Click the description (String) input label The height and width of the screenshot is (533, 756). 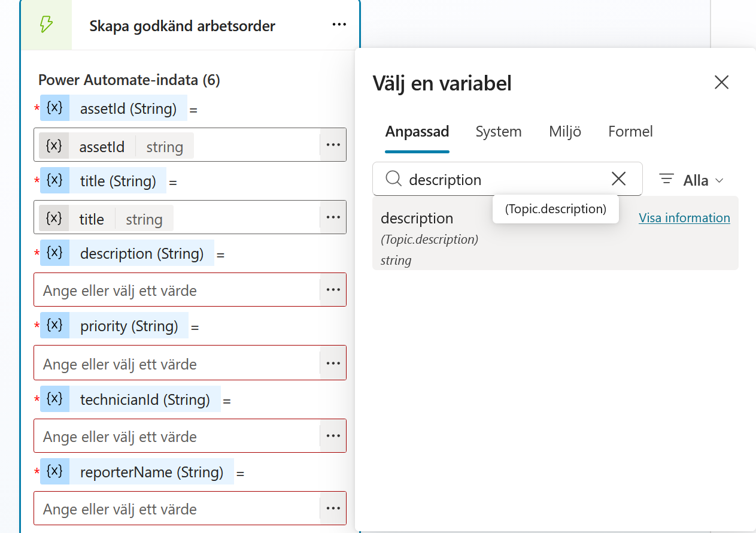tap(142, 253)
